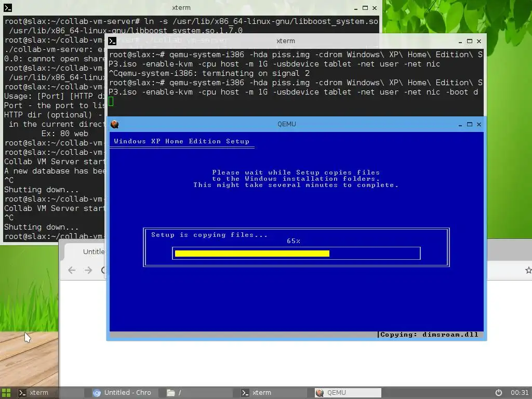Click 'Setup is copying files...' text
The height and width of the screenshot is (399, 532).
click(209, 235)
